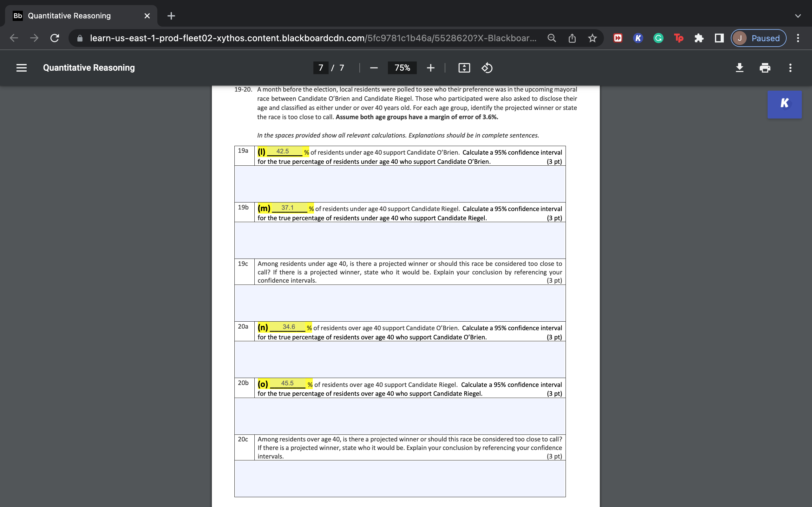
Task: Download the PDF document
Action: click(740, 68)
